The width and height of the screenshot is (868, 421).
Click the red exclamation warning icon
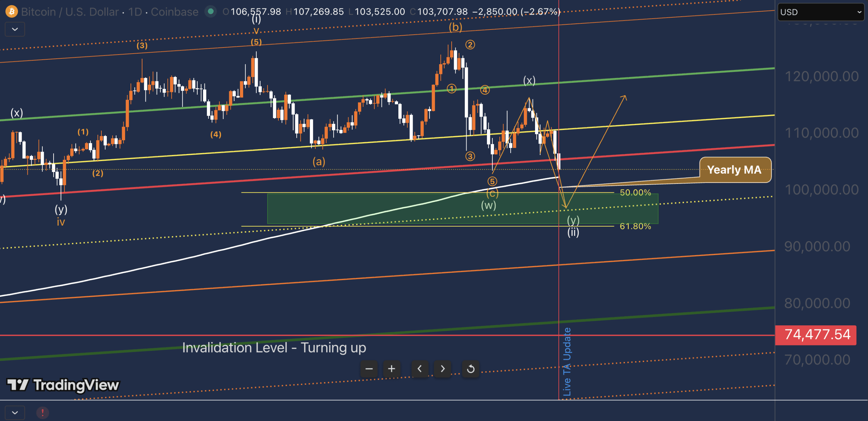point(42,413)
